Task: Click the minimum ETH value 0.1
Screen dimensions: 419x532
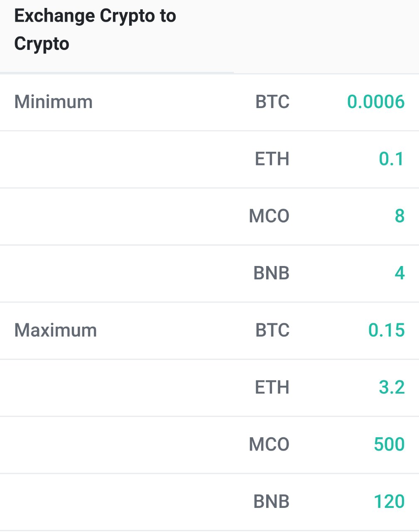Action: point(391,159)
